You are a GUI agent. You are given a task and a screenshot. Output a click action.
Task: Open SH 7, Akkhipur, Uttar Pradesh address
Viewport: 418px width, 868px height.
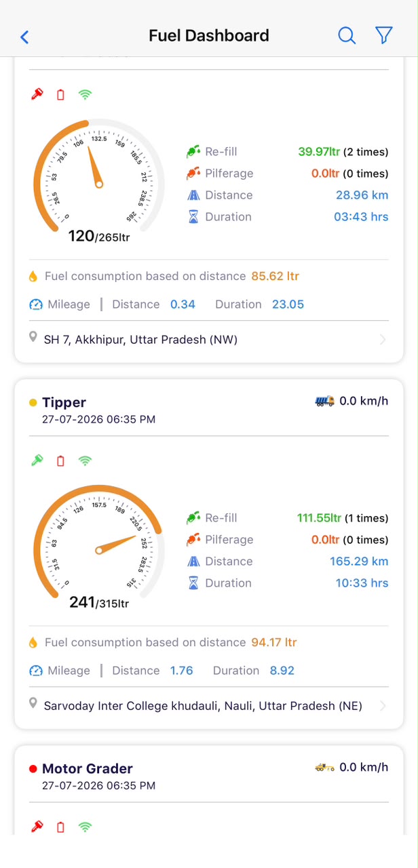[140, 340]
